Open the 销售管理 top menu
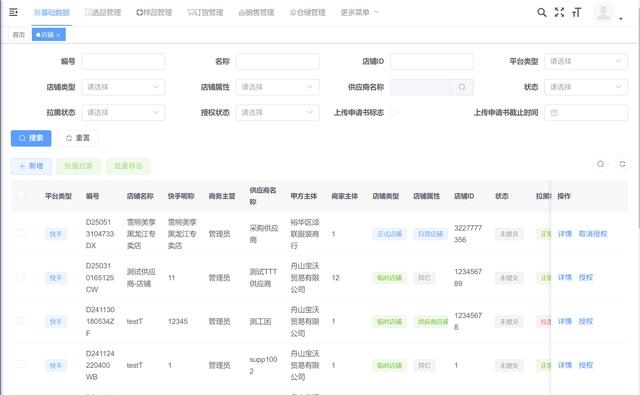Screen dimensions: 640x395 point(256,13)
